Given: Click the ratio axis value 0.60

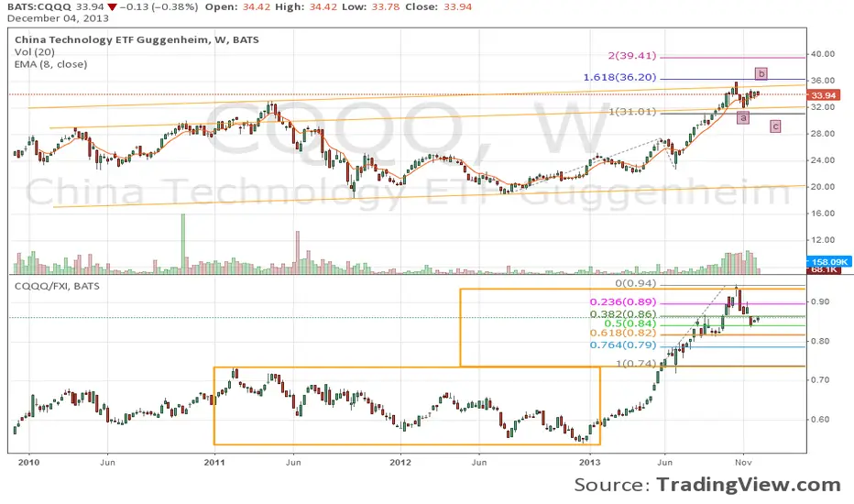Looking at the screenshot, I should [820, 420].
